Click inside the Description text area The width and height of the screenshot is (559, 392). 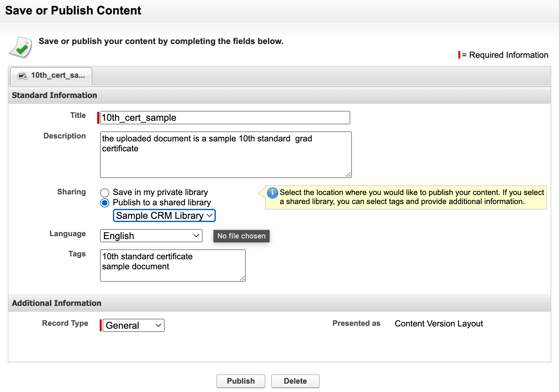(x=225, y=154)
